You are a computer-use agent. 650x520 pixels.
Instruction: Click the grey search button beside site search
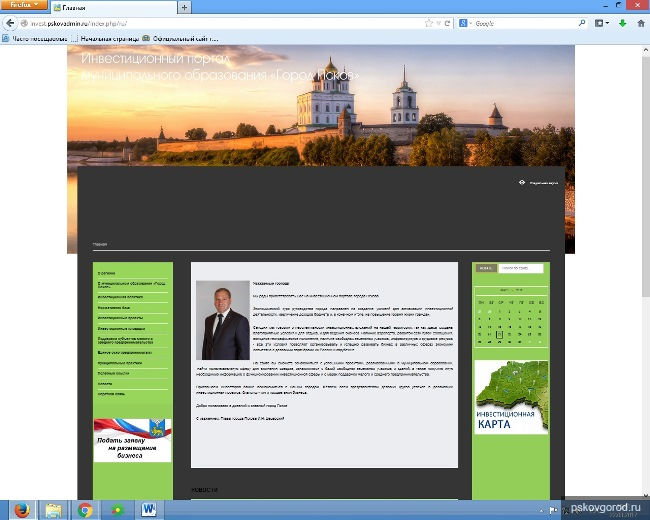[x=486, y=268]
